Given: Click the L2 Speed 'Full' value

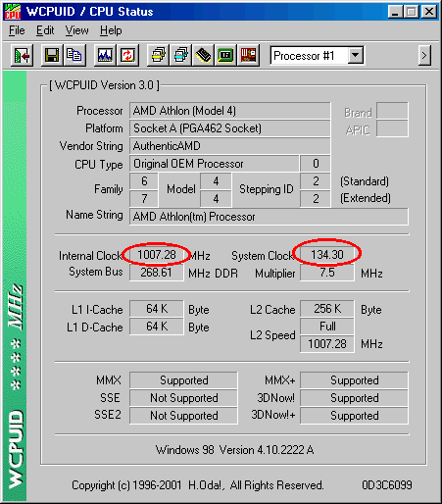Looking at the screenshot, I should [327, 327].
